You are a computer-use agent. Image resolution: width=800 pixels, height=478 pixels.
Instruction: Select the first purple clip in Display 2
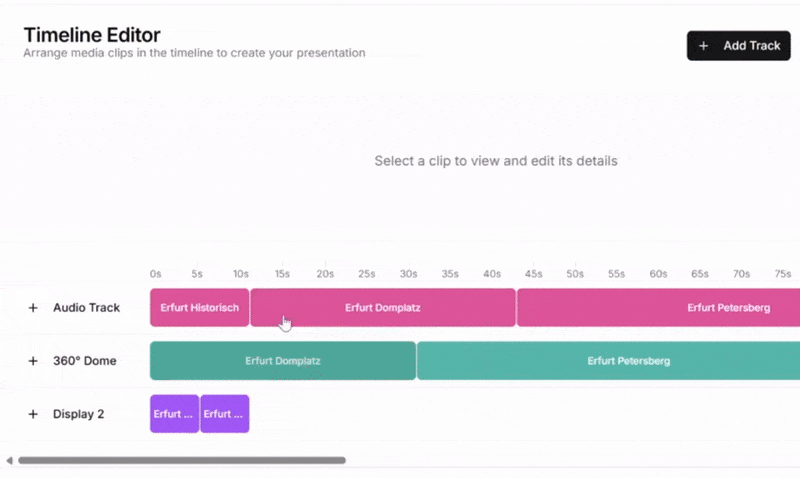pos(174,414)
